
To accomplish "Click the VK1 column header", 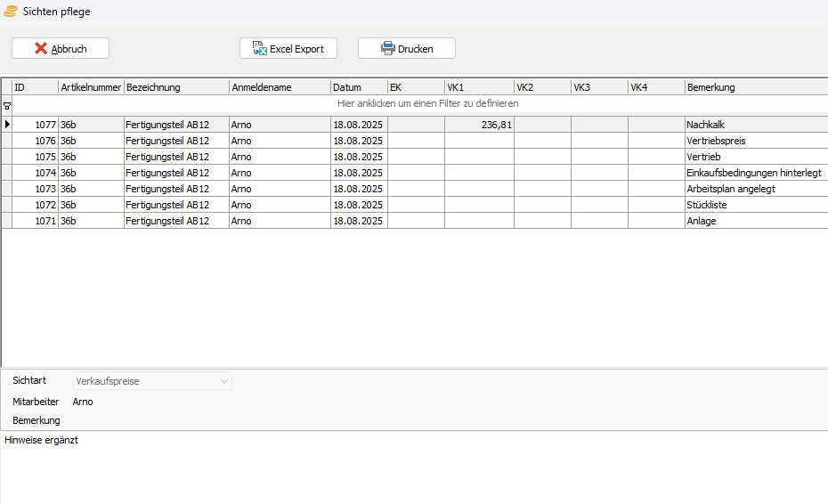I will click(x=479, y=87).
